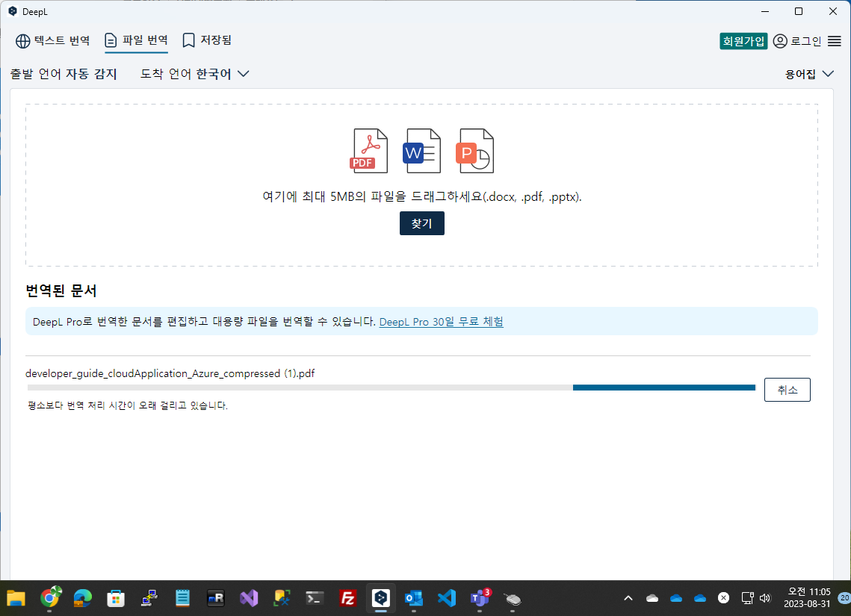Open Outlook from the taskbar

point(414,599)
